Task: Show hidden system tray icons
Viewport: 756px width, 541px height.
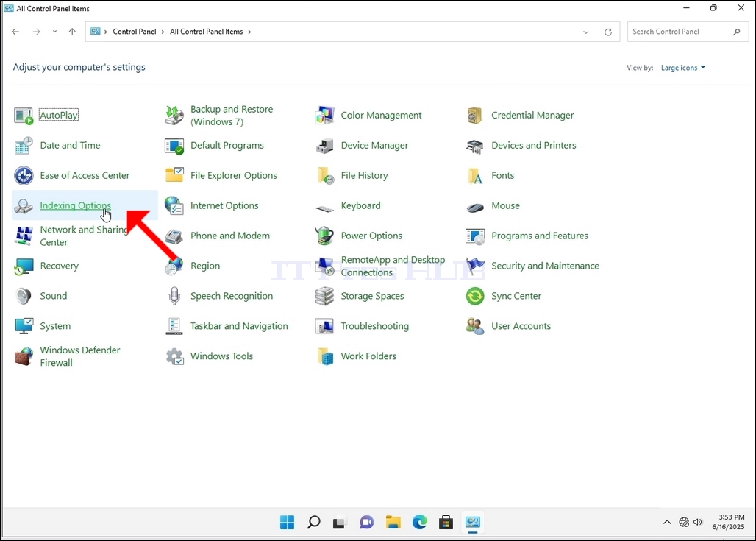Action: [667, 522]
